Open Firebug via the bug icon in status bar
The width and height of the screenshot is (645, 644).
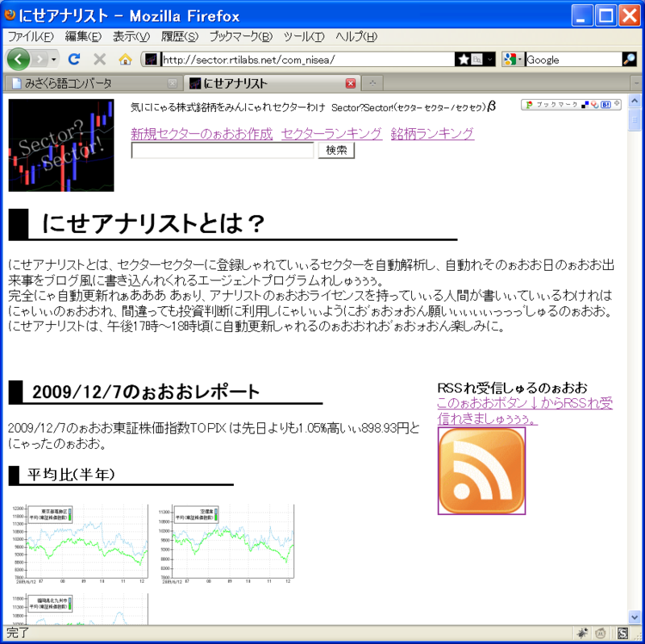pyautogui.click(x=581, y=633)
